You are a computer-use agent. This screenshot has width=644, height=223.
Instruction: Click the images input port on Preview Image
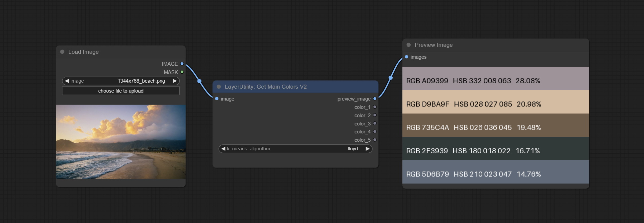[407, 57]
